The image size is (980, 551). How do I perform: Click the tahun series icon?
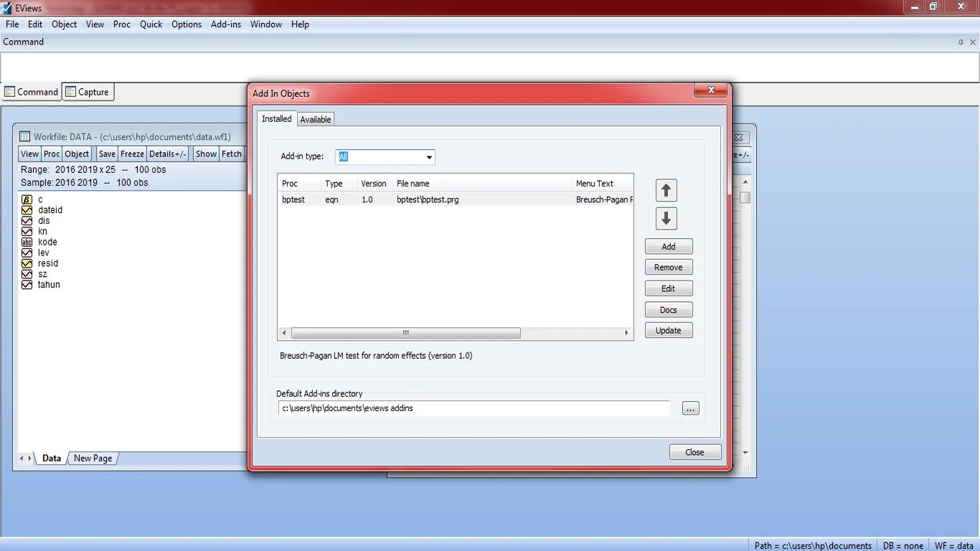click(x=27, y=285)
